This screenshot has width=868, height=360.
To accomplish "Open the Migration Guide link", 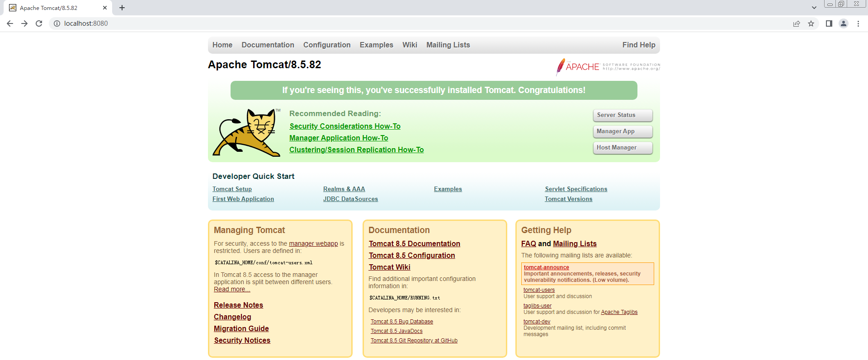I will click(241, 329).
